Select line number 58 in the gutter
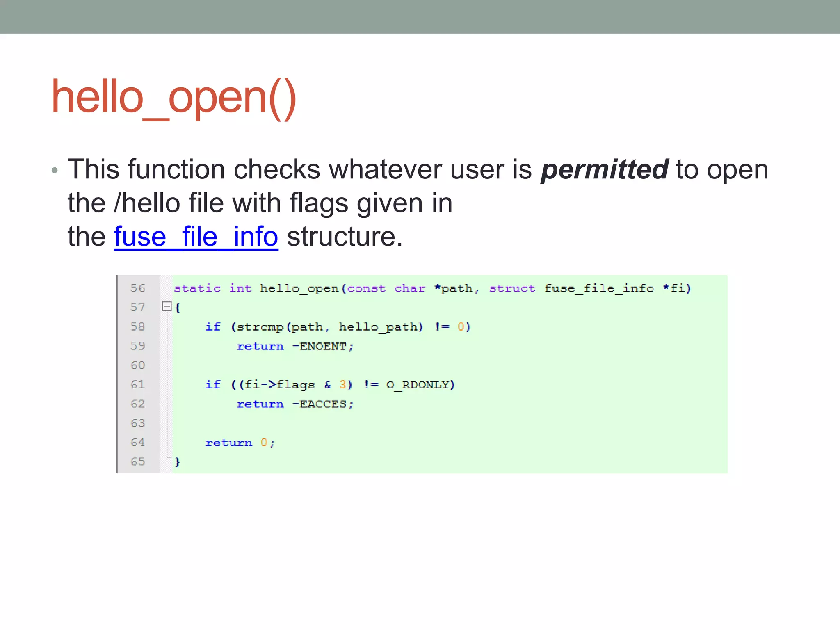Viewport: 840px width, 630px height. point(138,326)
